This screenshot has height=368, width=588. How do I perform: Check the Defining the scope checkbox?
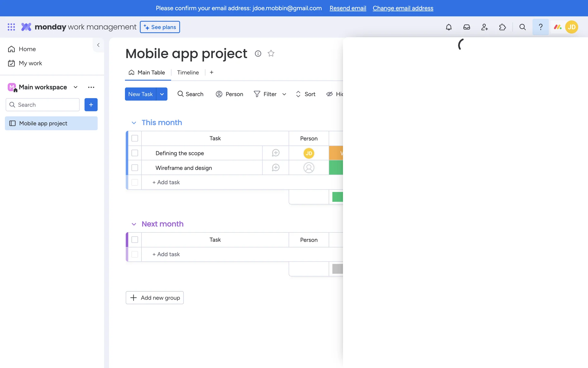135,153
